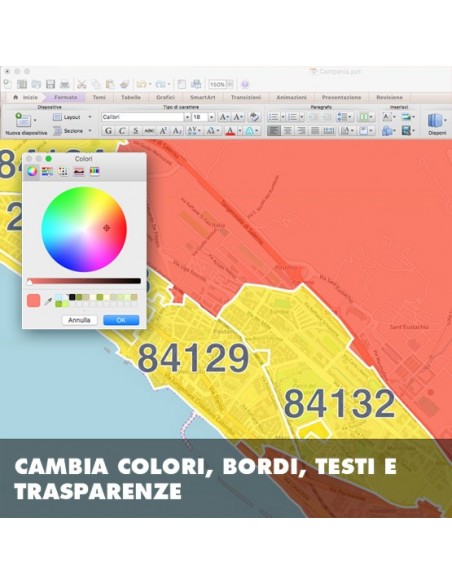Click the numbered list icon
Viewport: 452px width, 584px height.
click(x=293, y=117)
